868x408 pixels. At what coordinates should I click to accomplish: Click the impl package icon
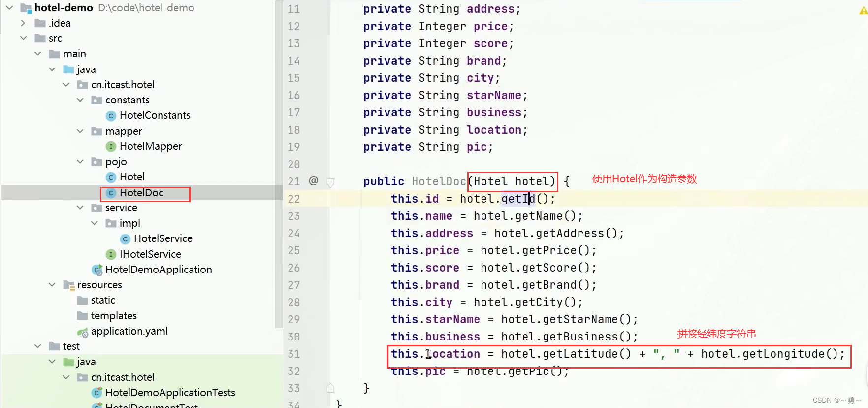111,223
